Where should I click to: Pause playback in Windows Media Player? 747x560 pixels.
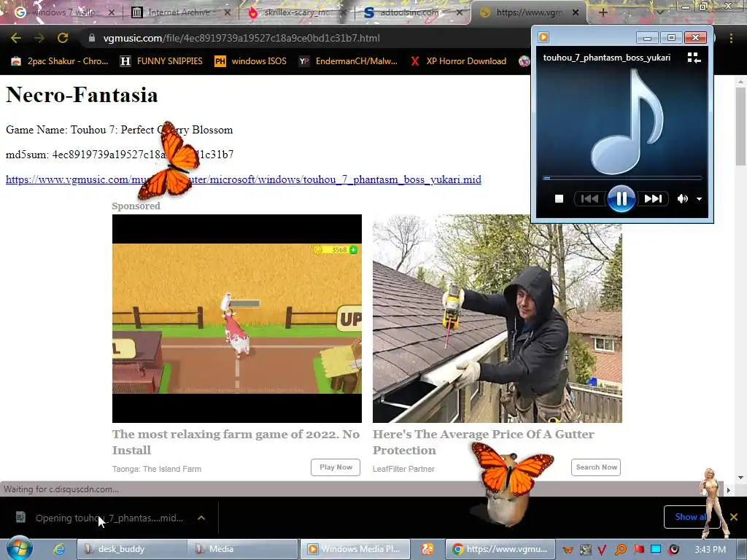click(x=622, y=198)
